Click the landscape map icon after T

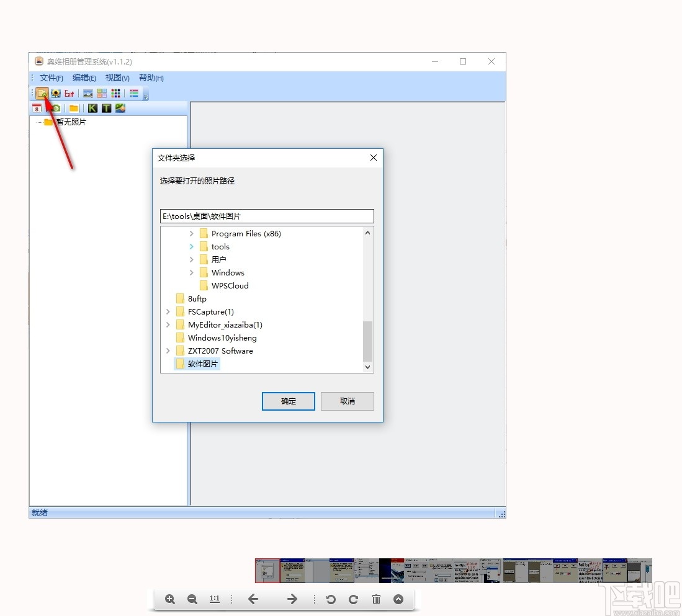coord(120,108)
